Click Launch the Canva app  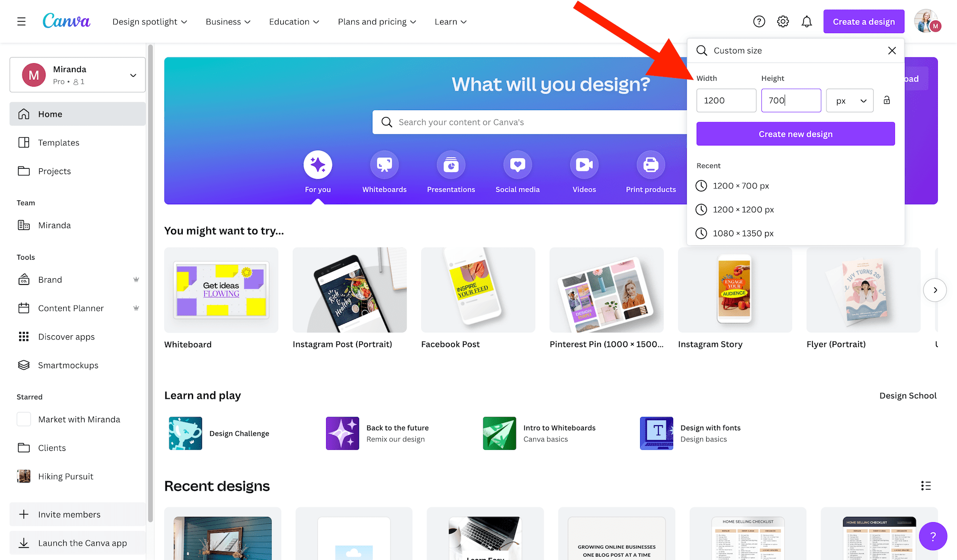click(x=78, y=543)
